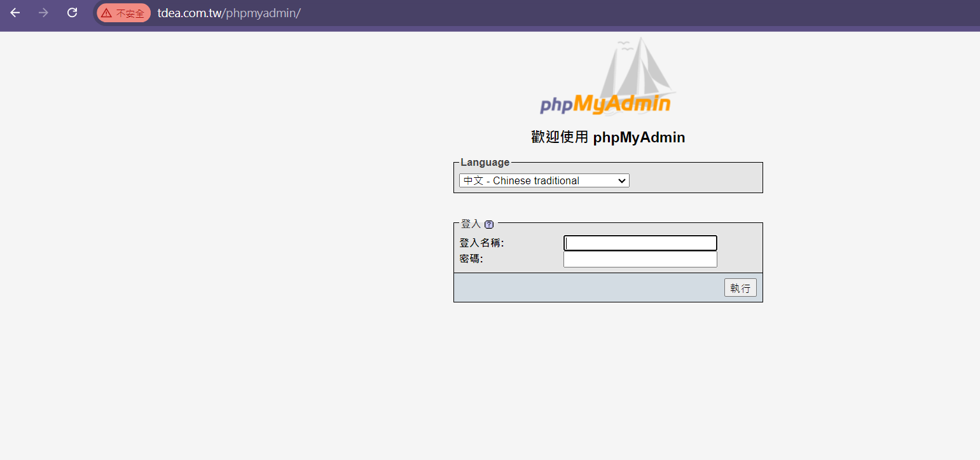Reload the phpMyAdmin page
Image resolution: width=980 pixels, height=460 pixels.
coord(72,13)
